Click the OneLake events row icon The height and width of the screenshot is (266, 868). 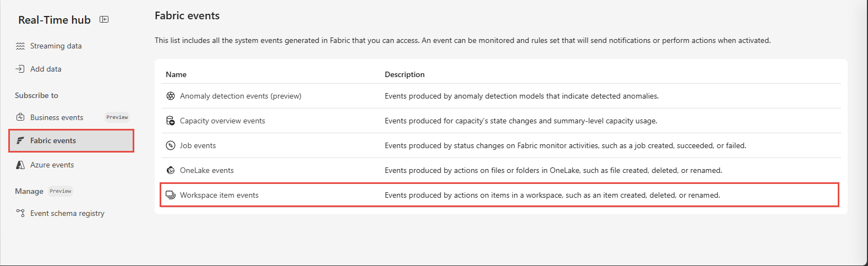[x=171, y=170]
